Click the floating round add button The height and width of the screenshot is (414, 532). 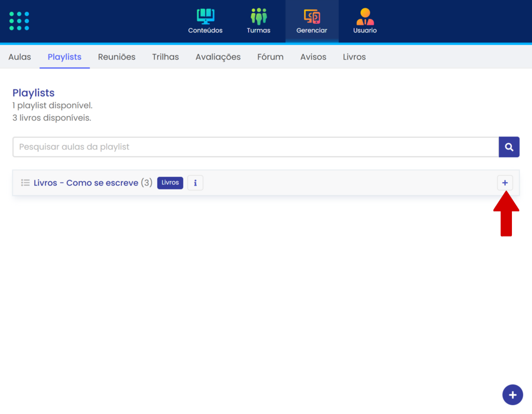512,394
